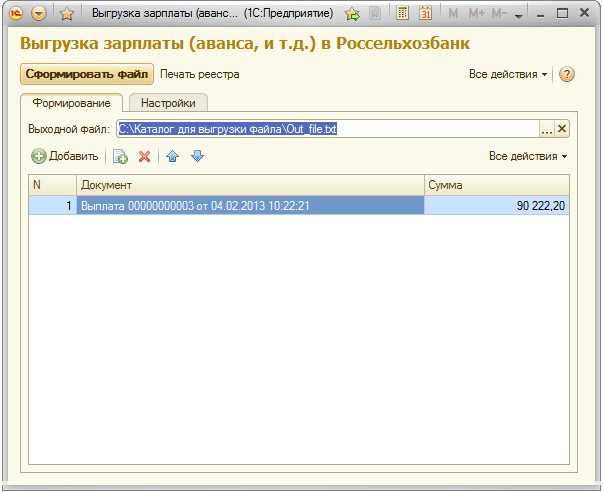Click the add-to-favorites star with green arrow
603x492 pixels.
pos(352,14)
